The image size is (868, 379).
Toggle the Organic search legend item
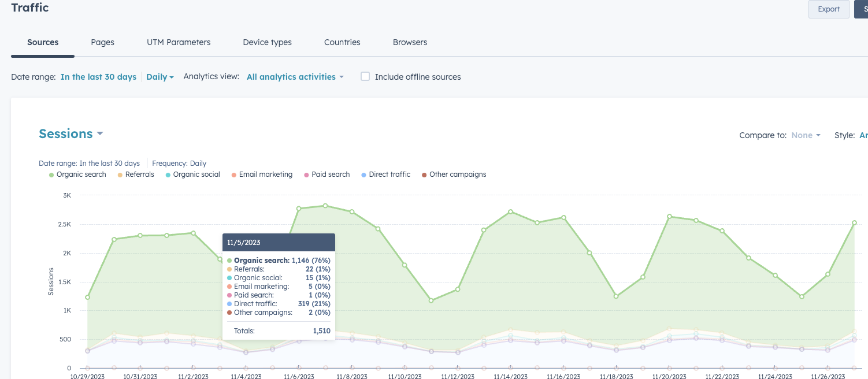[77, 174]
